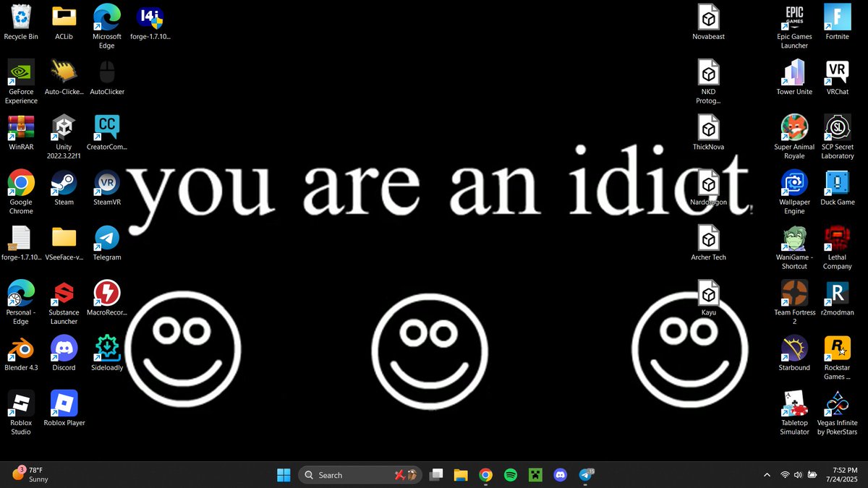Open the Start menu
868x488 pixels.
[x=284, y=475]
